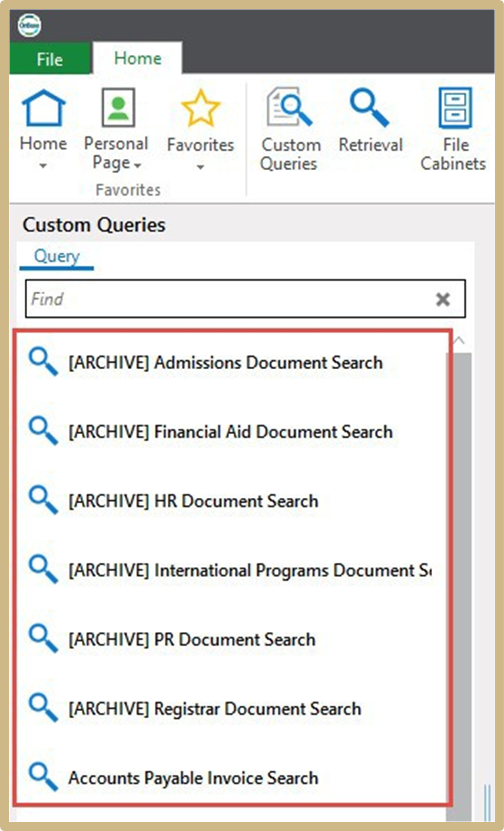Click the Favorites star icon
504x831 pixels.
pyautogui.click(x=200, y=108)
